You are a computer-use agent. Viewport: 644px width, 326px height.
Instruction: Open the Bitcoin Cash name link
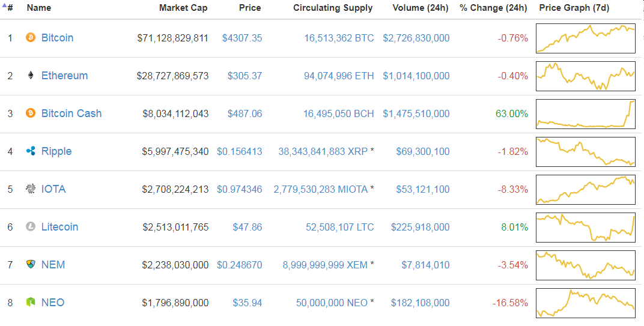(x=71, y=113)
